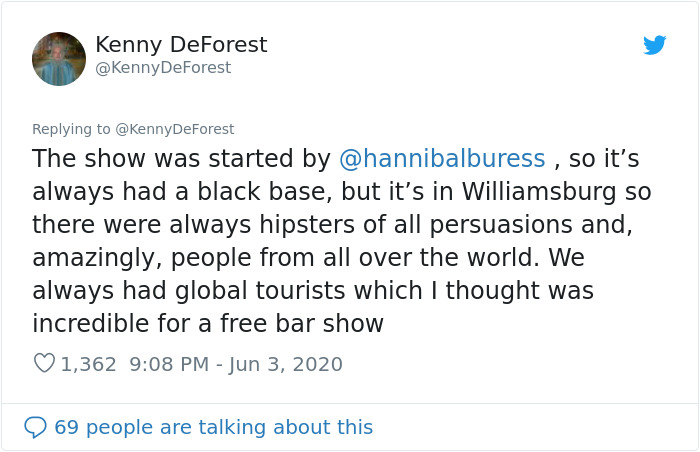
Task: Like the tweet with heart icon
Action: click(44, 364)
